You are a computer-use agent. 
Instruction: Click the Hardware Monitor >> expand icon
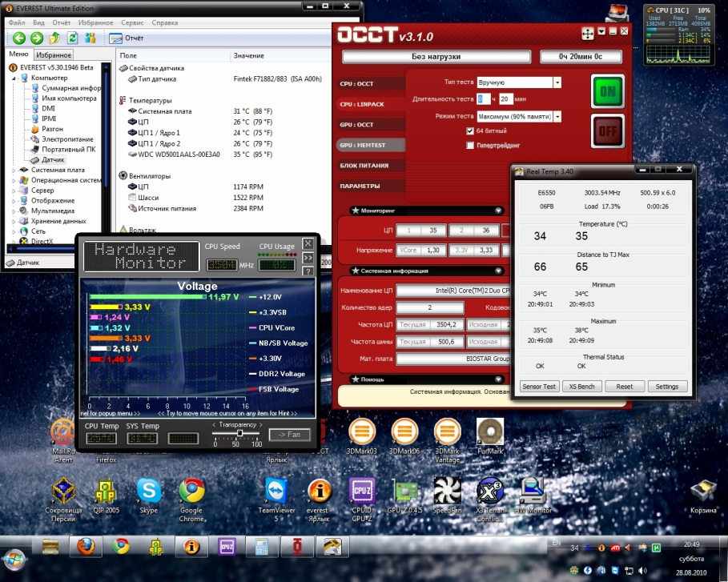coord(308,258)
